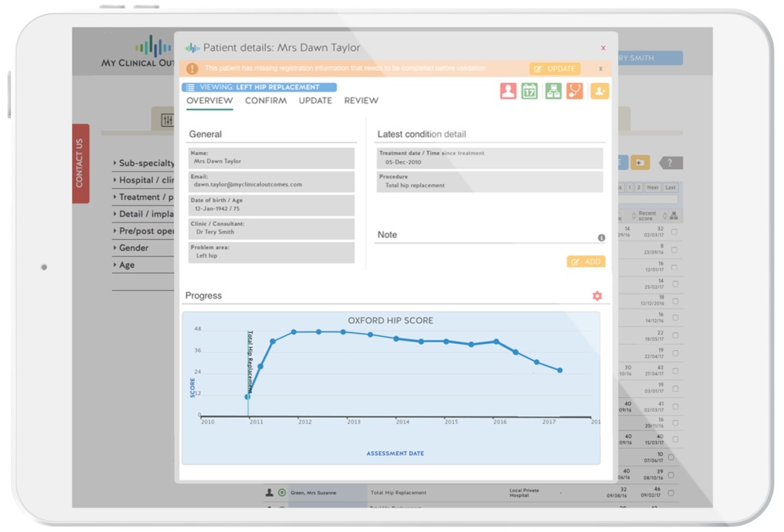The height and width of the screenshot is (532, 784).
Task: Open the red chart settings gear
Action: (x=597, y=296)
